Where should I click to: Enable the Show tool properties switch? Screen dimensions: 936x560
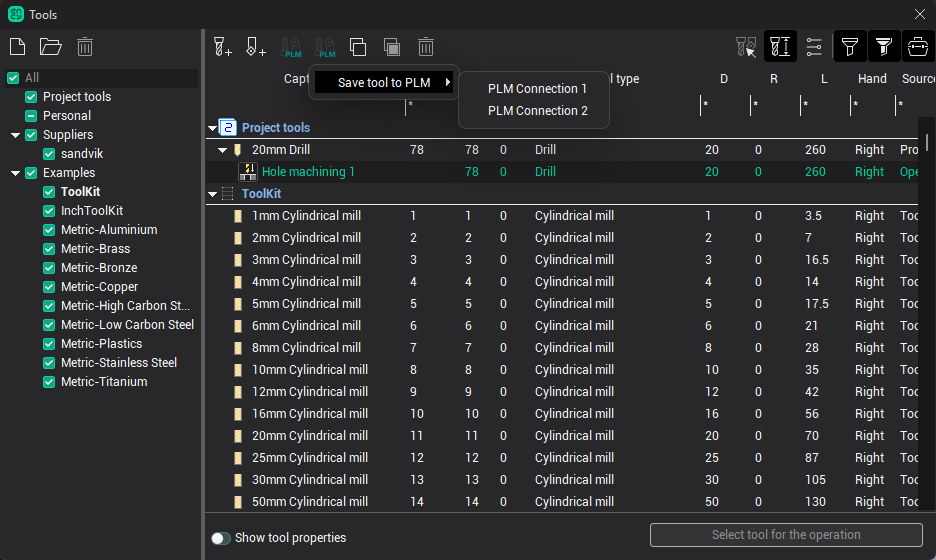[221, 538]
